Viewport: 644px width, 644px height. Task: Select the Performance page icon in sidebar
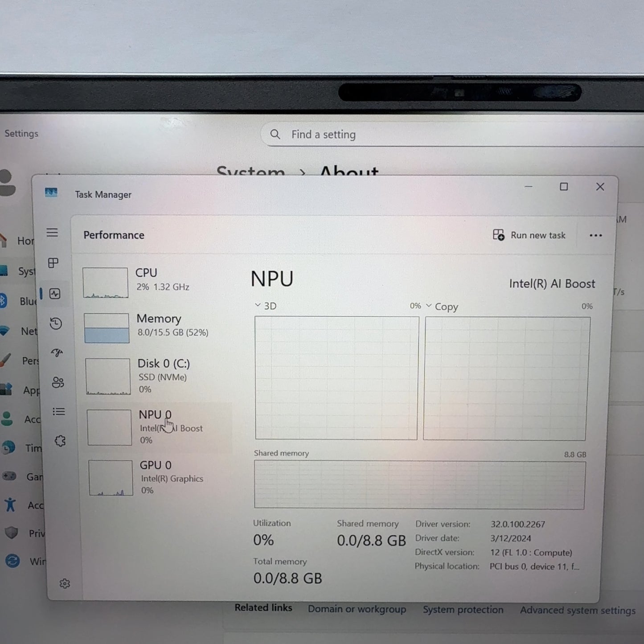pyautogui.click(x=55, y=294)
